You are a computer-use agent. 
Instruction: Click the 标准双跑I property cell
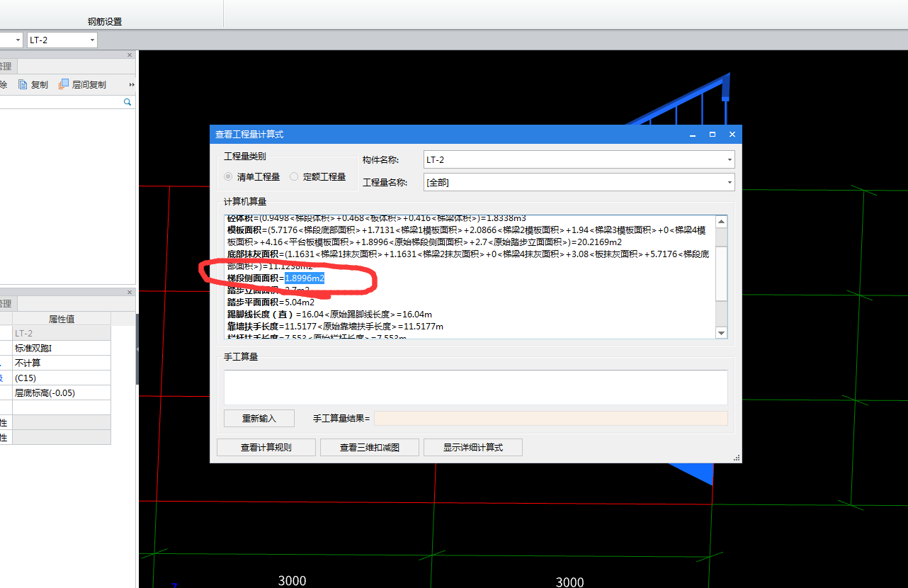[62, 348]
